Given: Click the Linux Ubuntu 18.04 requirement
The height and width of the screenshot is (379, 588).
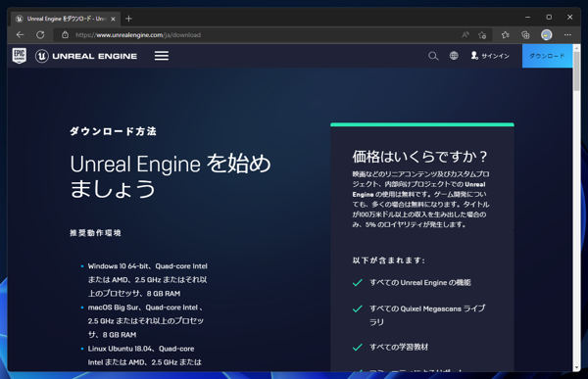Looking at the screenshot, I should coord(144,355).
